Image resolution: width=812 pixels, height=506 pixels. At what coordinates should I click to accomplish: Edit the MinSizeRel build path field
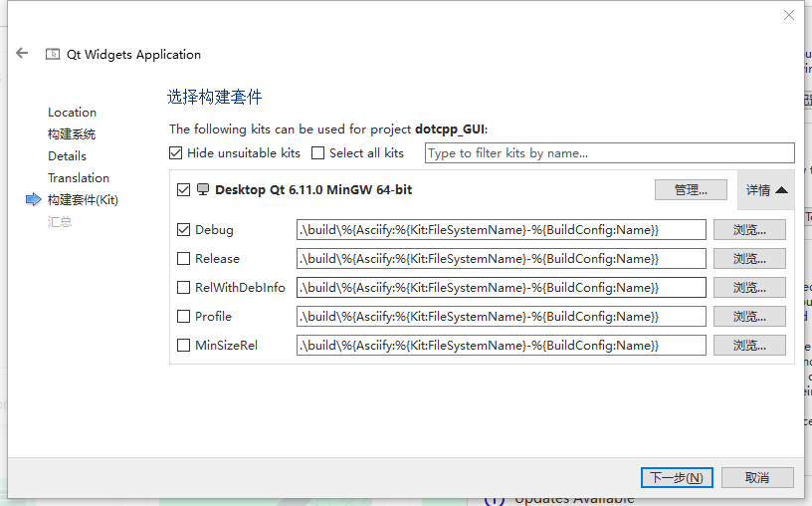click(502, 346)
